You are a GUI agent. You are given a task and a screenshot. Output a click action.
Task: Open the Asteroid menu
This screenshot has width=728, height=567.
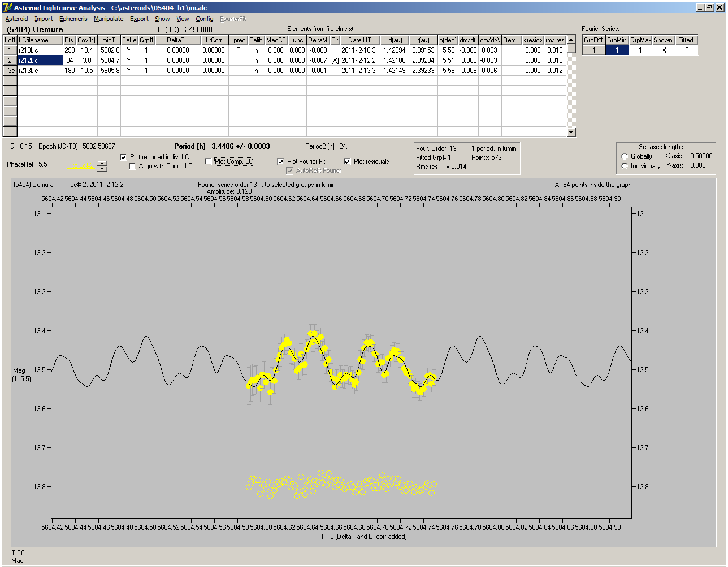pyautogui.click(x=16, y=19)
